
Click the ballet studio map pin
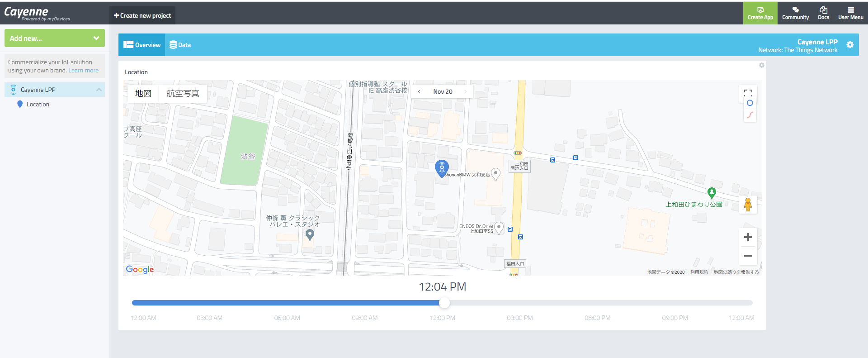310,235
